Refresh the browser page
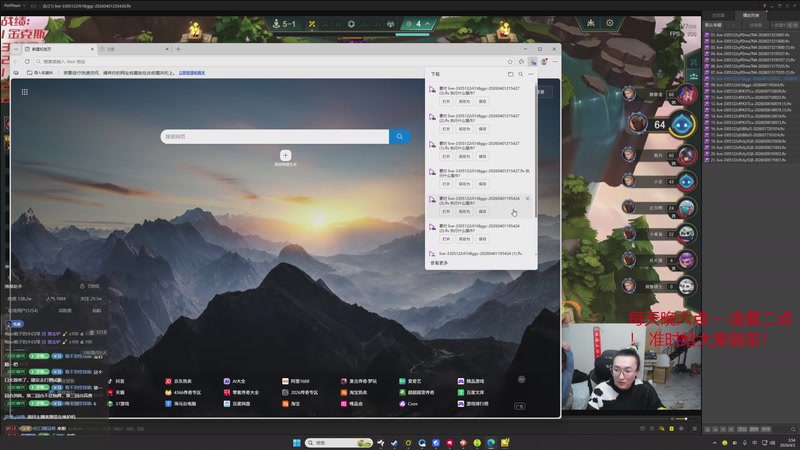The height and width of the screenshot is (450, 800). (27, 62)
